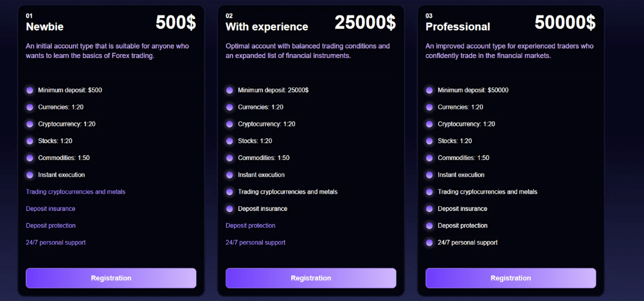The height and width of the screenshot is (301, 644).
Task: Select the Professional plan title
Action: tap(458, 26)
